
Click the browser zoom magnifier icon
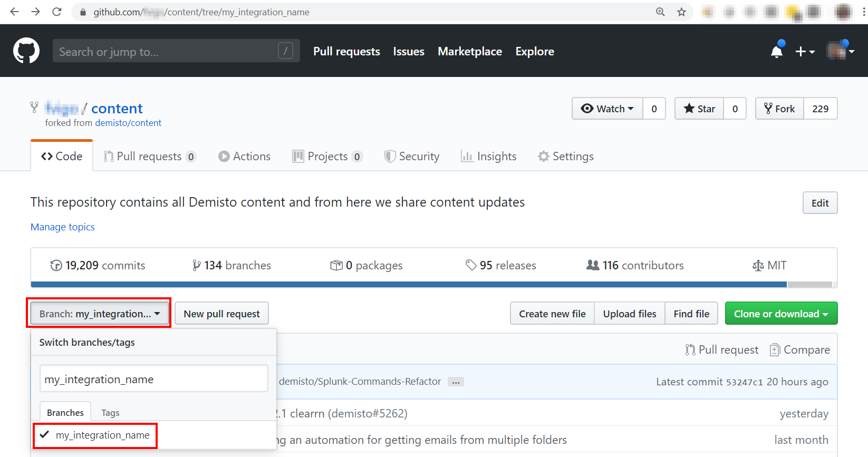point(660,12)
